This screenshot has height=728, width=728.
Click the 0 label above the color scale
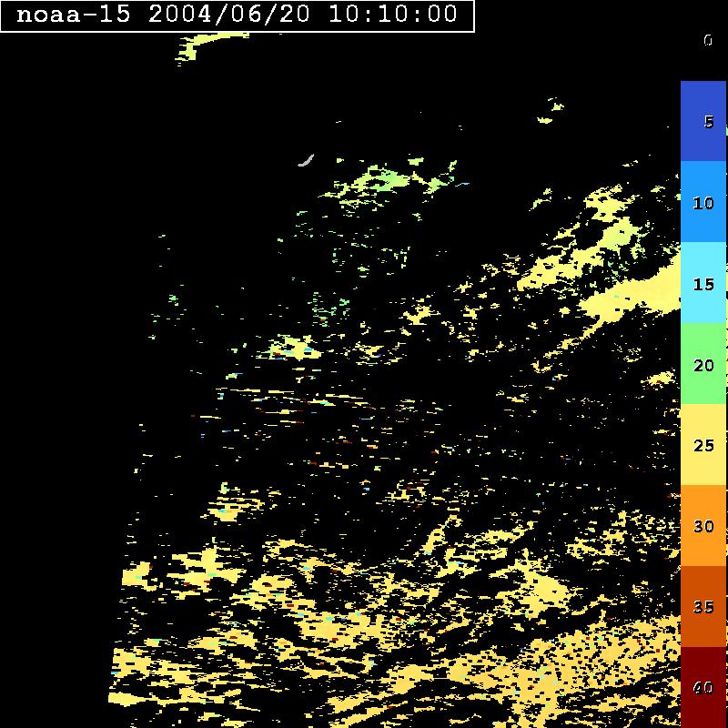(707, 40)
